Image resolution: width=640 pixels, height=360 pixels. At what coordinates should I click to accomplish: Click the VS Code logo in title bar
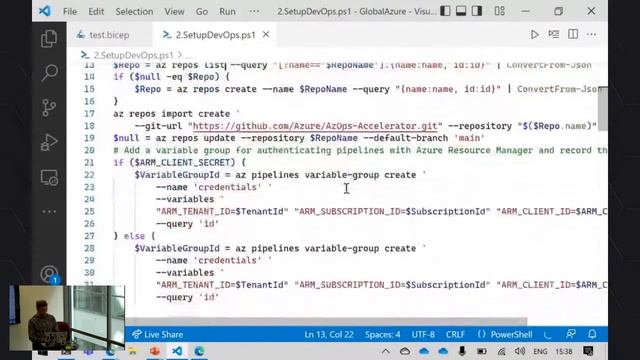(44, 11)
